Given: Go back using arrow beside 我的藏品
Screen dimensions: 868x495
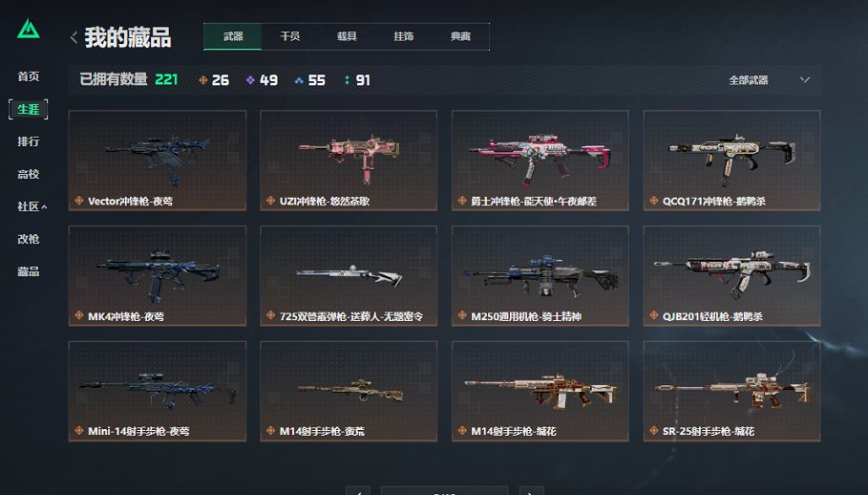Looking at the screenshot, I should (74, 37).
